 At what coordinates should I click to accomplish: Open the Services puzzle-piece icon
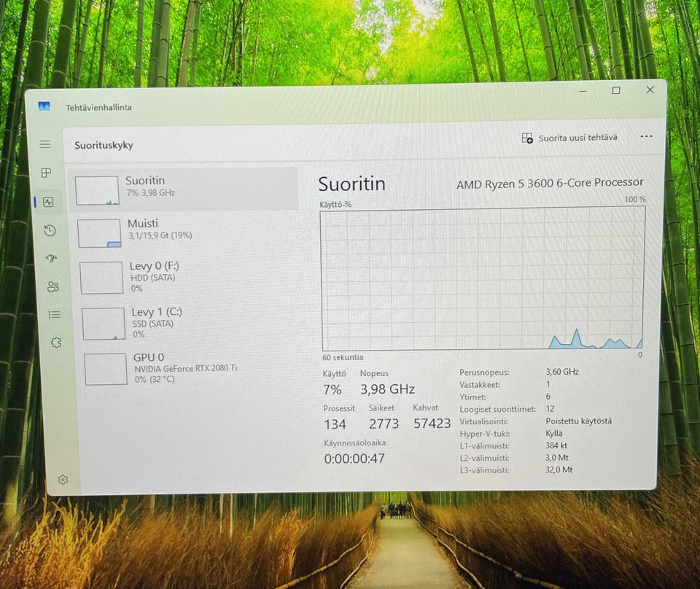56,343
